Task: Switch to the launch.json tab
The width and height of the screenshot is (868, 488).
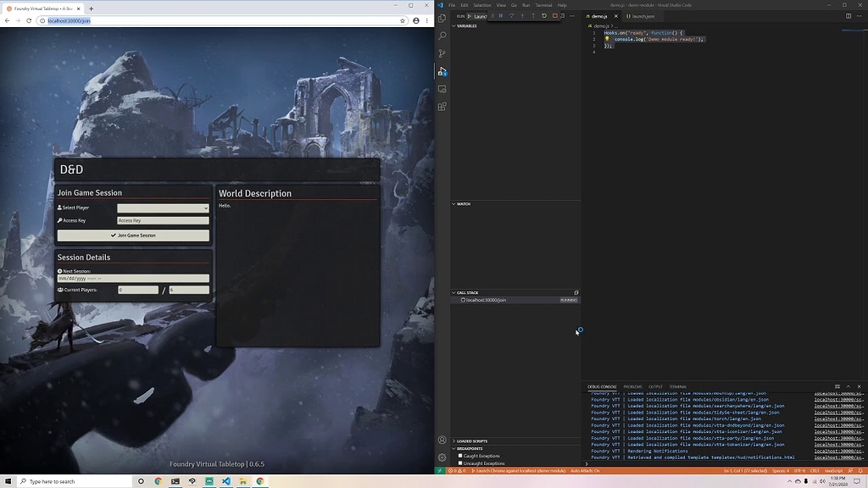Action: [642, 15]
